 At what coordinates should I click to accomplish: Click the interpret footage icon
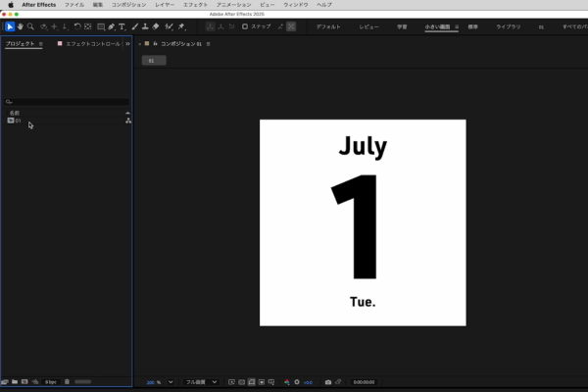[x=5, y=382]
